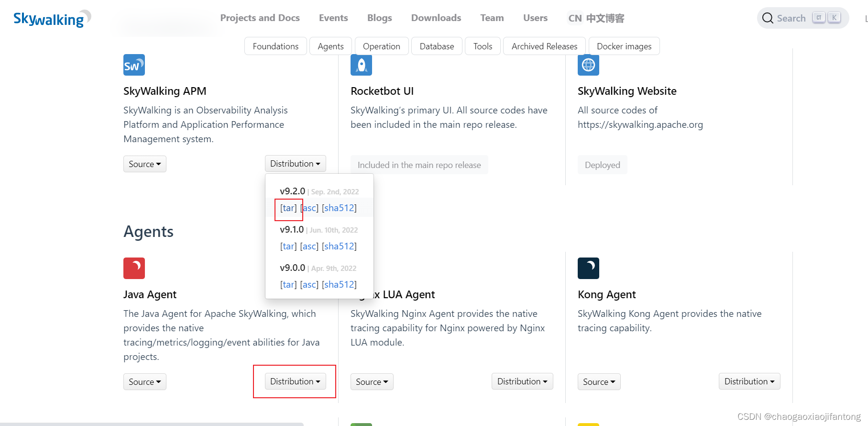Click the SkyWalking Website globe icon
This screenshot has width=868, height=426.
(x=588, y=65)
